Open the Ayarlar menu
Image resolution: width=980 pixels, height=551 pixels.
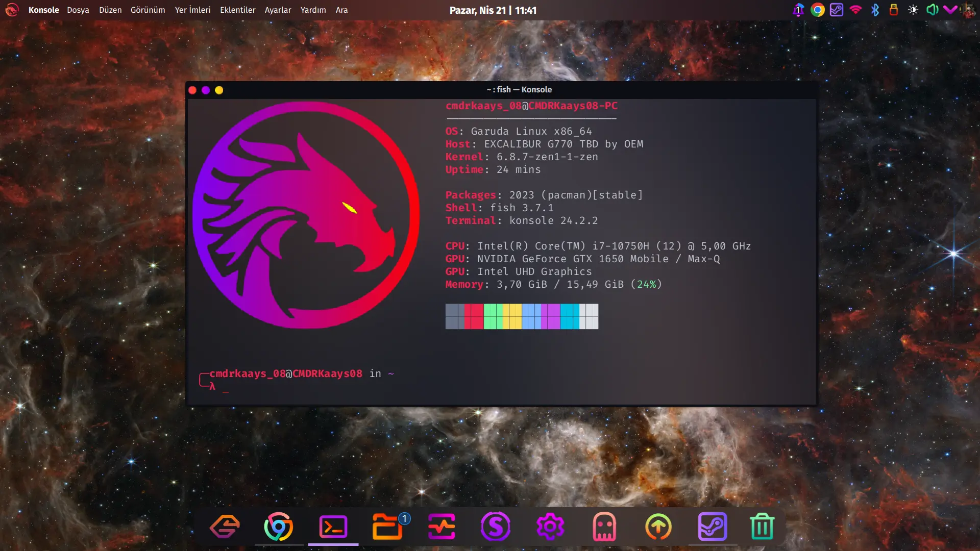tap(278, 10)
